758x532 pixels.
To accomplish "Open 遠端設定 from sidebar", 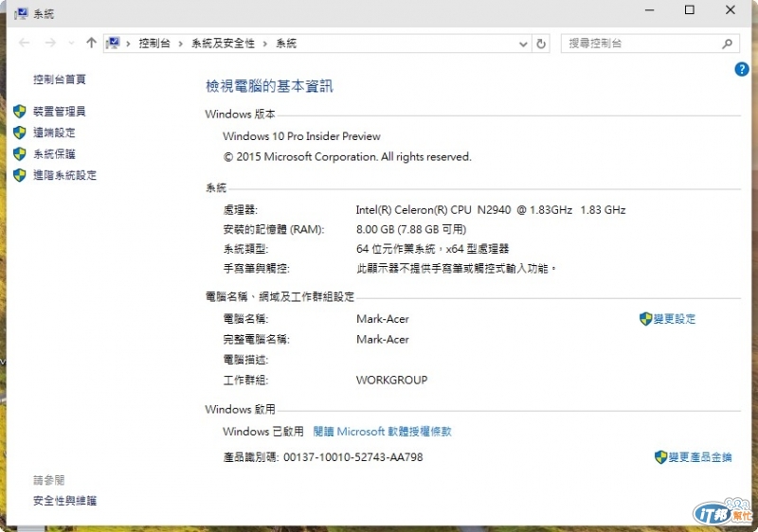I will pyautogui.click(x=54, y=133).
